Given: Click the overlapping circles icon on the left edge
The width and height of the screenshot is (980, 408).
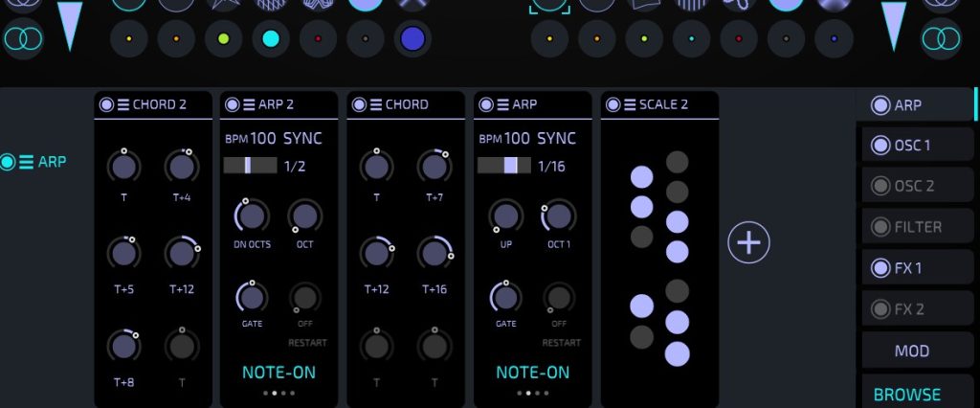Looking at the screenshot, I should tap(23, 39).
